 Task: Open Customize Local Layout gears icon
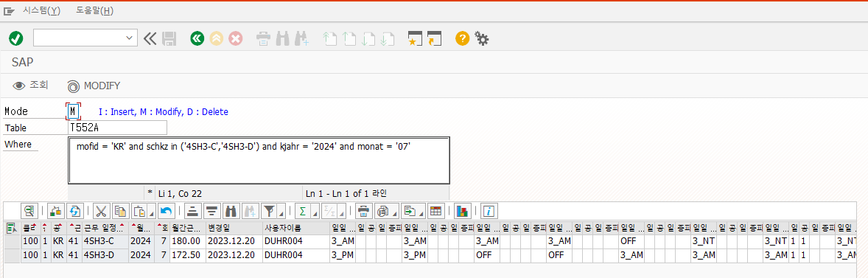[x=482, y=38]
